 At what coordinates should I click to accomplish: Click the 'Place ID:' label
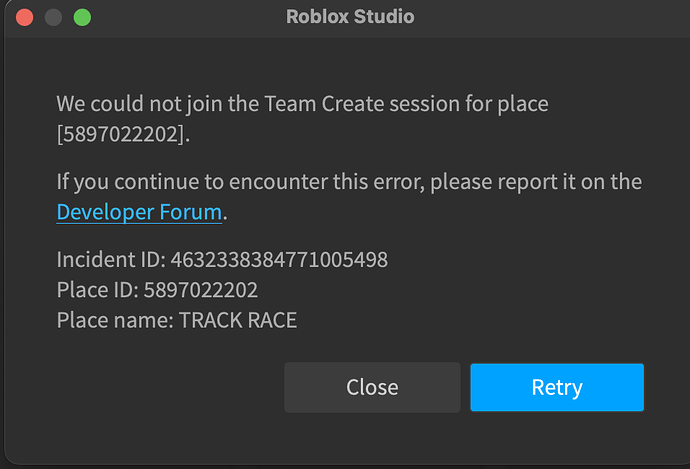point(98,290)
